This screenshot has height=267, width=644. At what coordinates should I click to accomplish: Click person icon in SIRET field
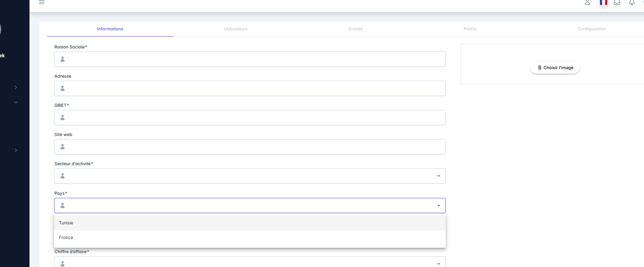point(63,118)
